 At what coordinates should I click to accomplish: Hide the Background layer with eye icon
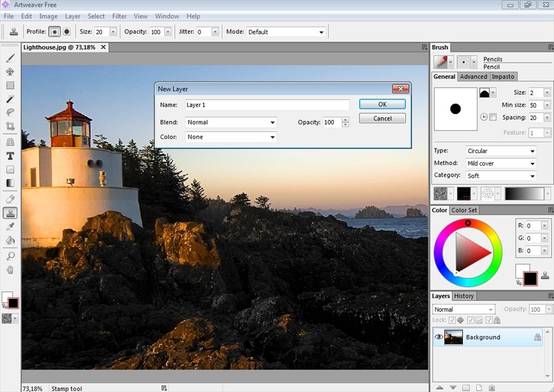click(x=439, y=337)
